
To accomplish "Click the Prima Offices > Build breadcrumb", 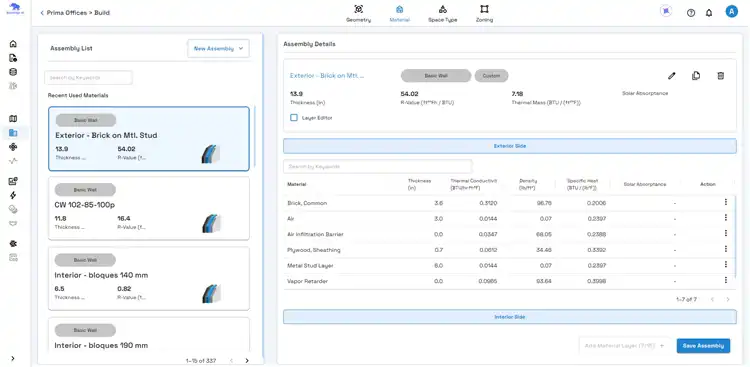I will [78, 13].
